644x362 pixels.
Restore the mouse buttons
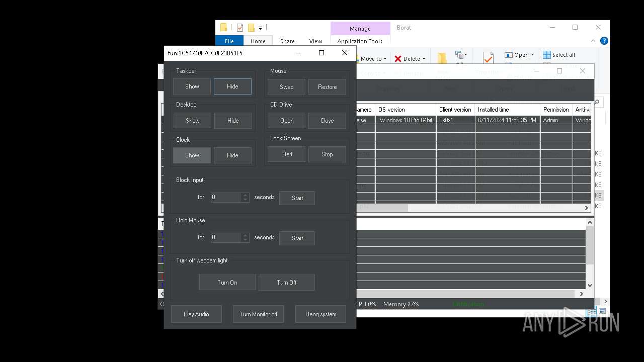327,87
